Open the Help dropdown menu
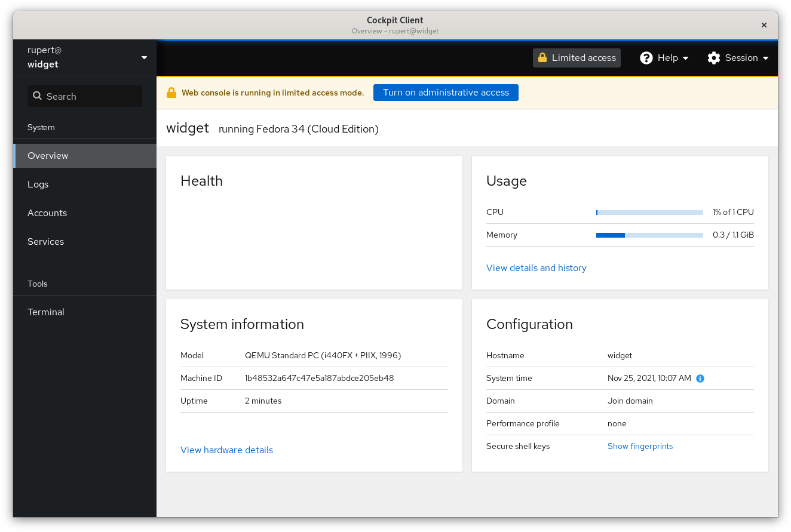 [664, 57]
